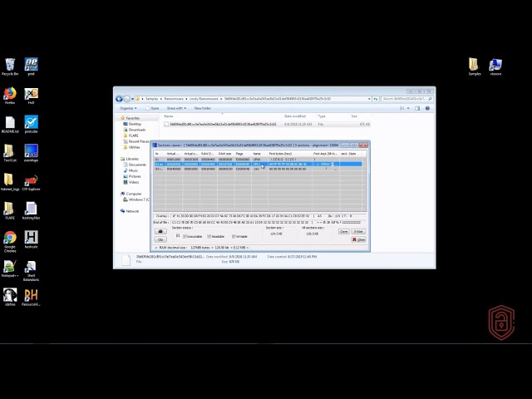Expand the Explorer address bar history dropdown
The height and width of the screenshot is (399, 532).
[x=369, y=99]
